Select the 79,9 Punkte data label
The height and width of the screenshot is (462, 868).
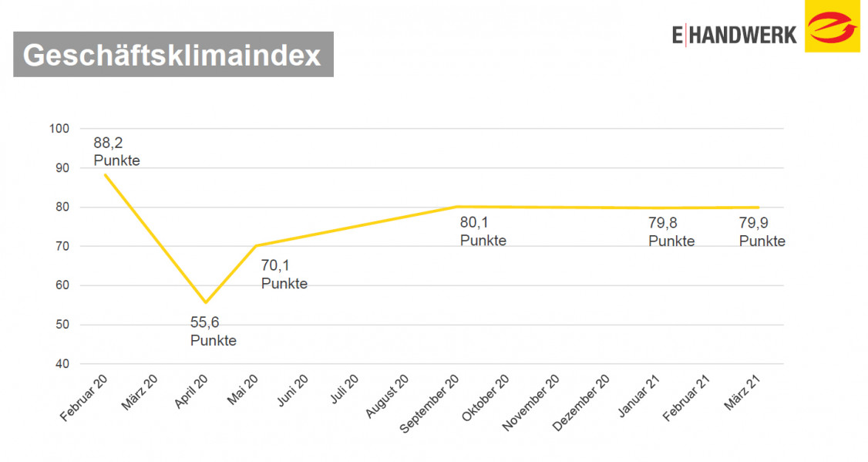pyautogui.click(x=762, y=232)
